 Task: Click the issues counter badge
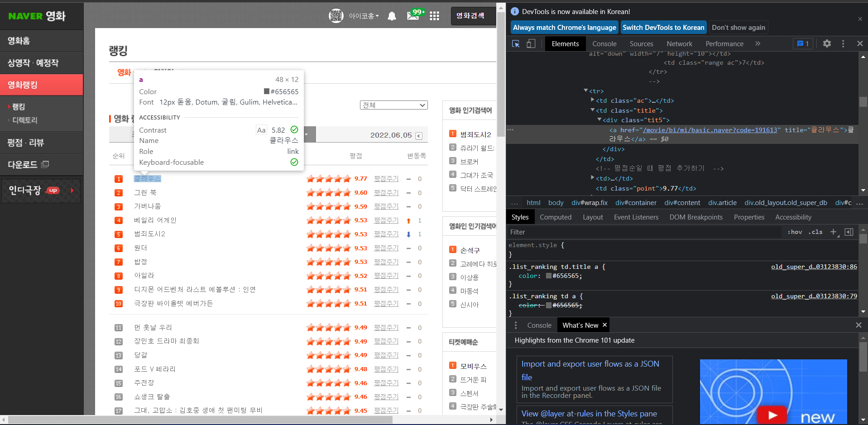803,43
